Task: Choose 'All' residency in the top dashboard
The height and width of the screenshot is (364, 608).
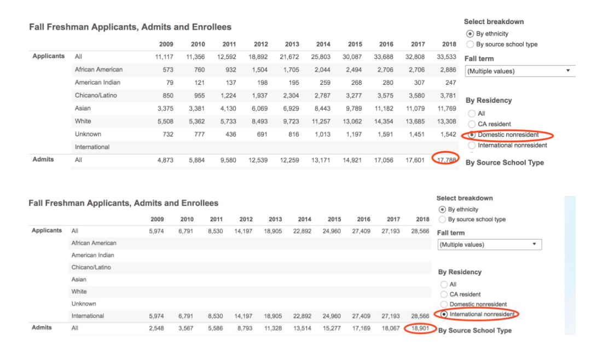Action: (471, 113)
